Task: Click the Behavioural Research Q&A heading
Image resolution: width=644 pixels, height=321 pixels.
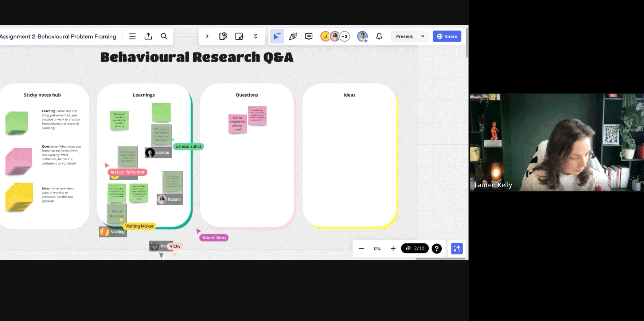Action: click(x=197, y=57)
